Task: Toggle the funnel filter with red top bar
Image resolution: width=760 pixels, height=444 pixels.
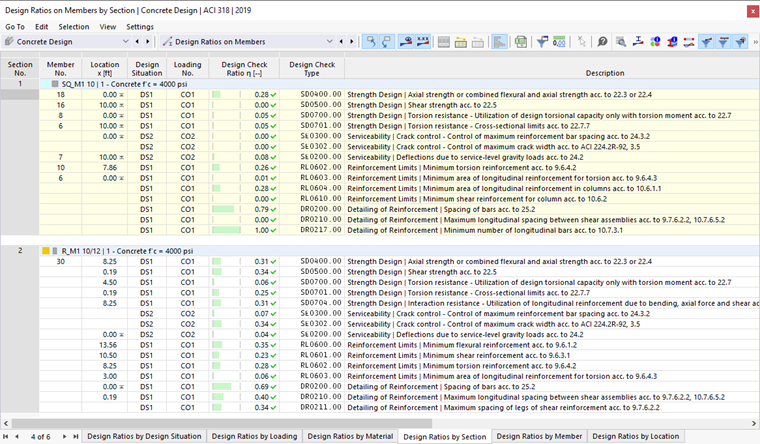Action: (x=723, y=42)
